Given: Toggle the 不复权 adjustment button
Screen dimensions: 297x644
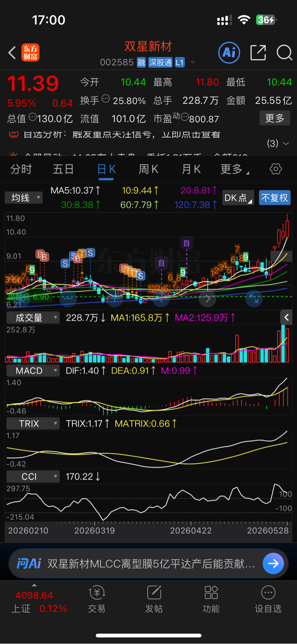Looking at the screenshot, I should [275, 198].
